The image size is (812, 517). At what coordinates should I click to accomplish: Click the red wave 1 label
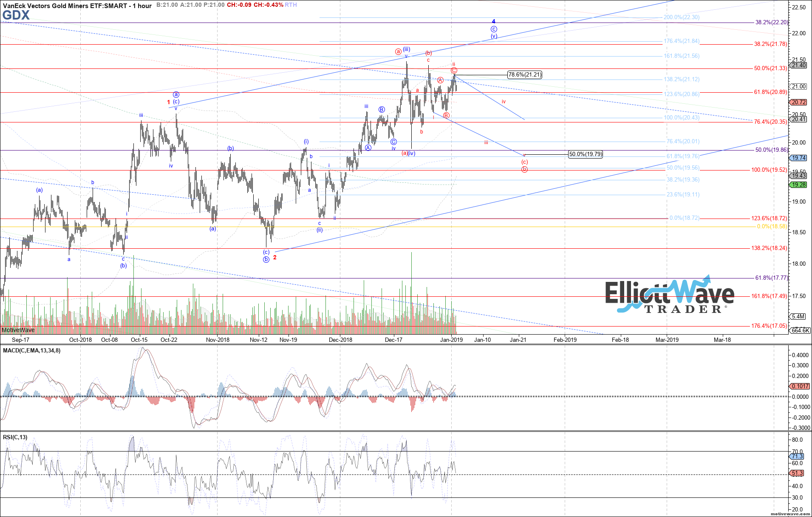[169, 102]
